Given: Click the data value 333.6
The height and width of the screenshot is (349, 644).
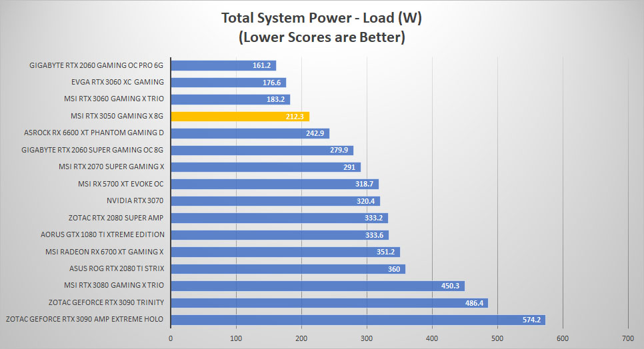Looking at the screenshot, I should point(374,235).
